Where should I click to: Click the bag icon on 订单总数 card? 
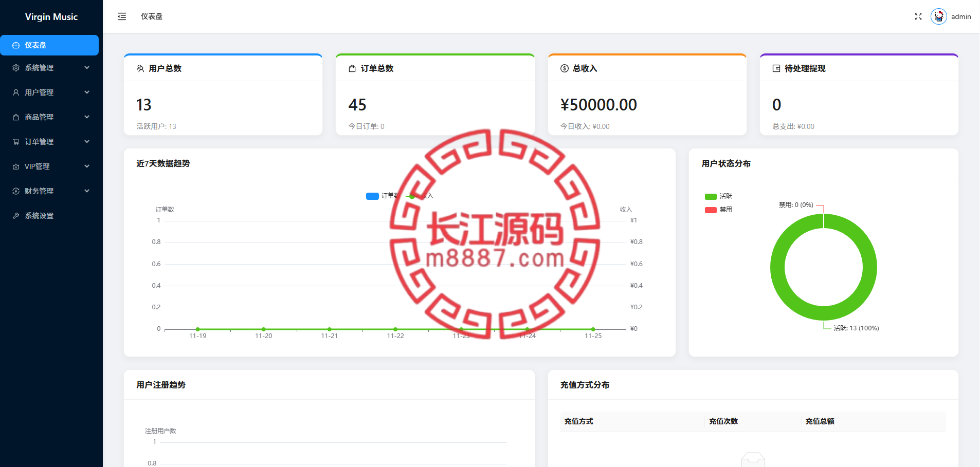tap(352, 68)
